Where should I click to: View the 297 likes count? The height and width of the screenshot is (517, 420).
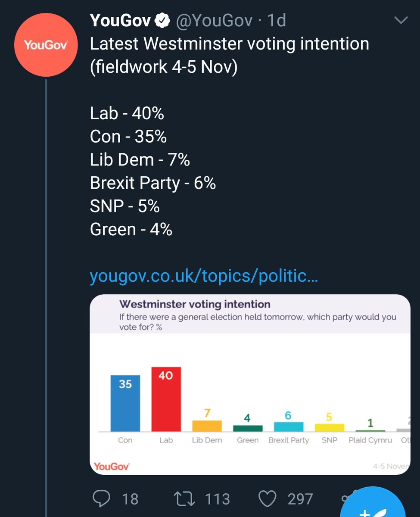click(x=300, y=499)
